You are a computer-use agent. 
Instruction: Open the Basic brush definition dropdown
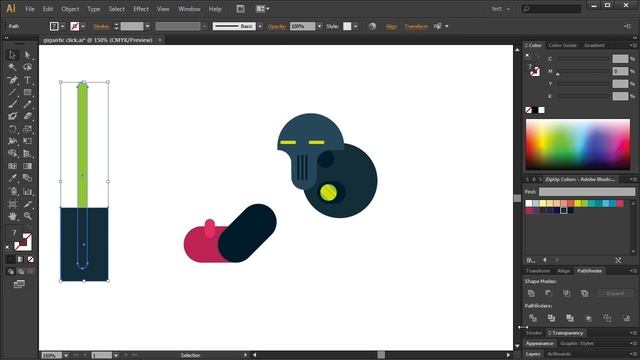(260, 26)
